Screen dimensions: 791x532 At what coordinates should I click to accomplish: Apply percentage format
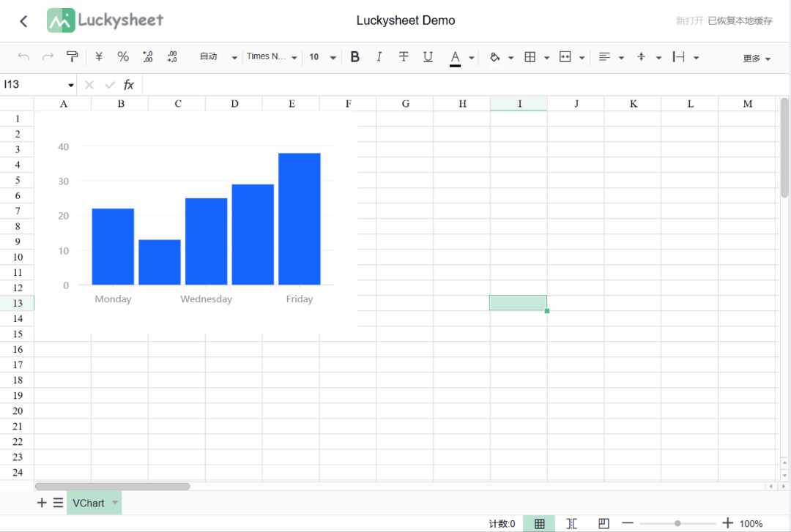tap(123, 56)
